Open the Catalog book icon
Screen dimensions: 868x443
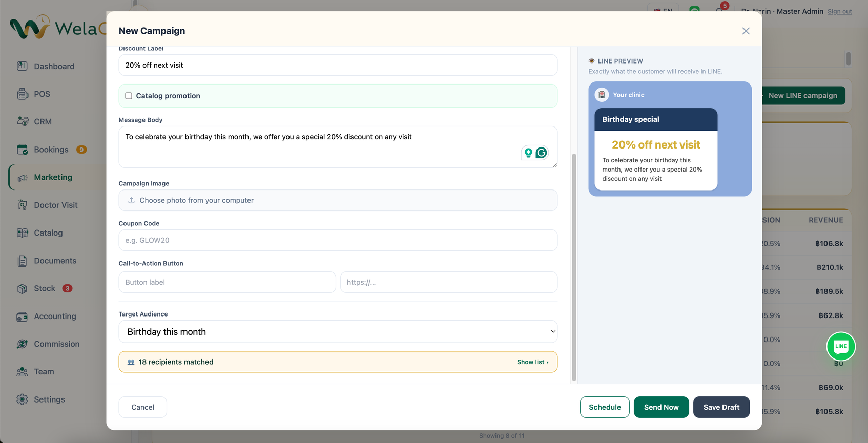tap(22, 233)
